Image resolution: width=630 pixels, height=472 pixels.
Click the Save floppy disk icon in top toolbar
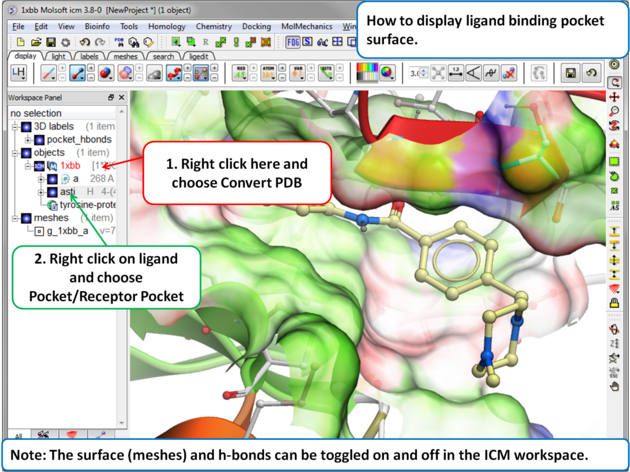coord(50,43)
